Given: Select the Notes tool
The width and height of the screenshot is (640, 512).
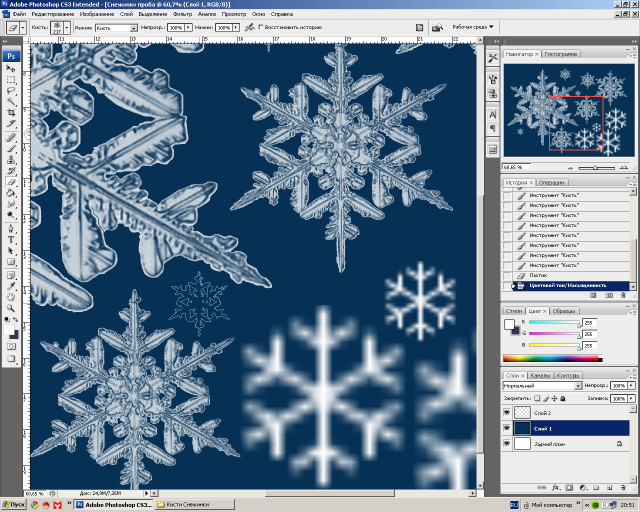Looking at the screenshot, I should pos(11,275).
